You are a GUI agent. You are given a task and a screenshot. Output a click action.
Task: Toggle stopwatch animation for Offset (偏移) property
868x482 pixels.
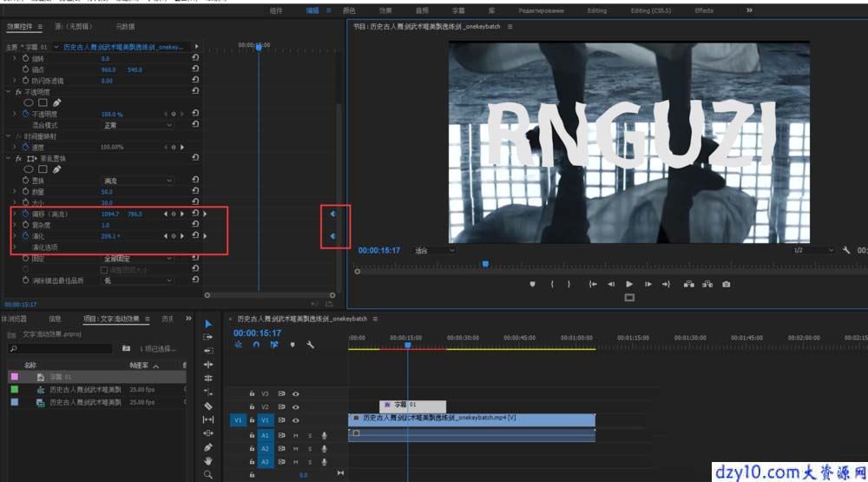tap(25, 214)
